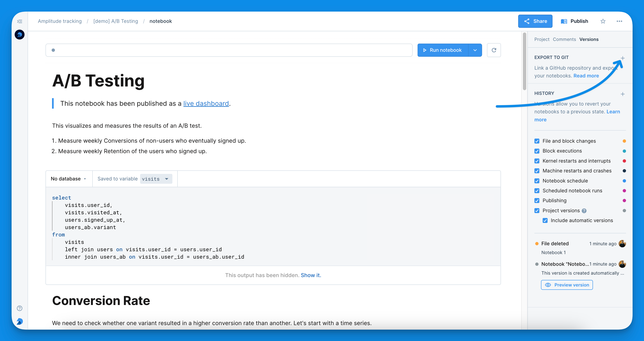The height and width of the screenshot is (341, 644).
Task: Select the Notebook "Notebo..." version entry
Action: pyautogui.click(x=580, y=268)
